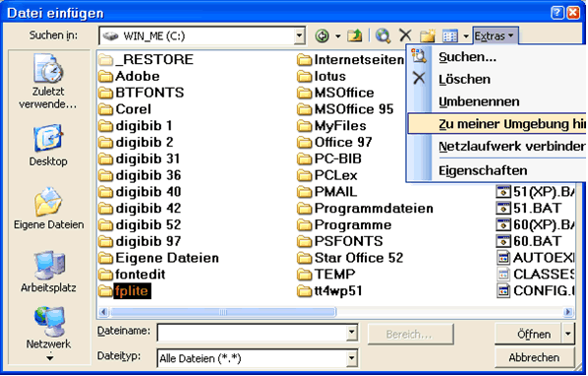Image resolution: width=588 pixels, height=376 pixels.
Task: Click the Search the Web globe icon
Action: pos(383,36)
